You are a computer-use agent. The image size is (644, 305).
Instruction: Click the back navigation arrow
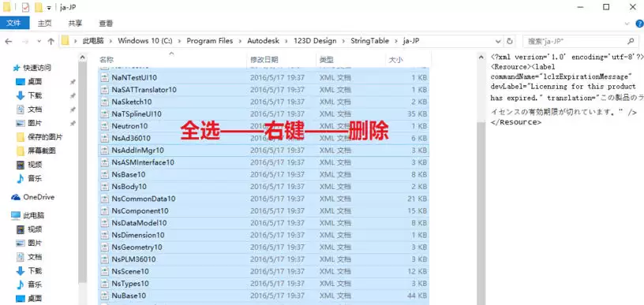pyautogui.click(x=8, y=41)
